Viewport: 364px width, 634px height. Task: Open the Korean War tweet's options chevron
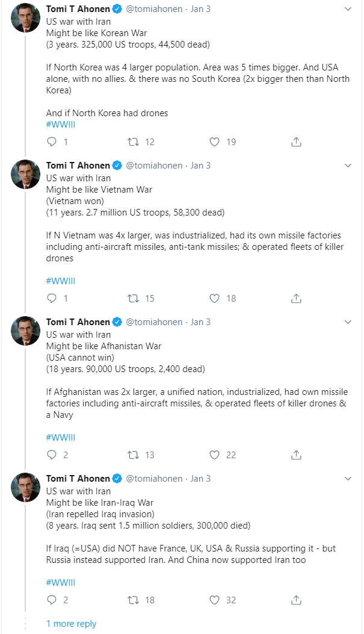pos(348,9)
